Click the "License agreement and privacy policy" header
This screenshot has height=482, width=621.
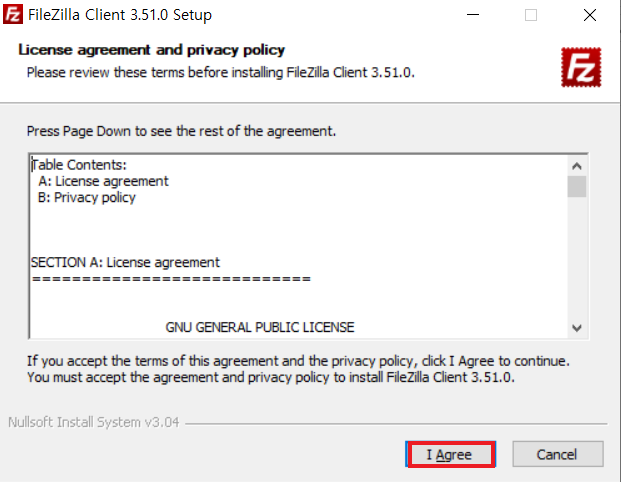click(x=152, y=50)
